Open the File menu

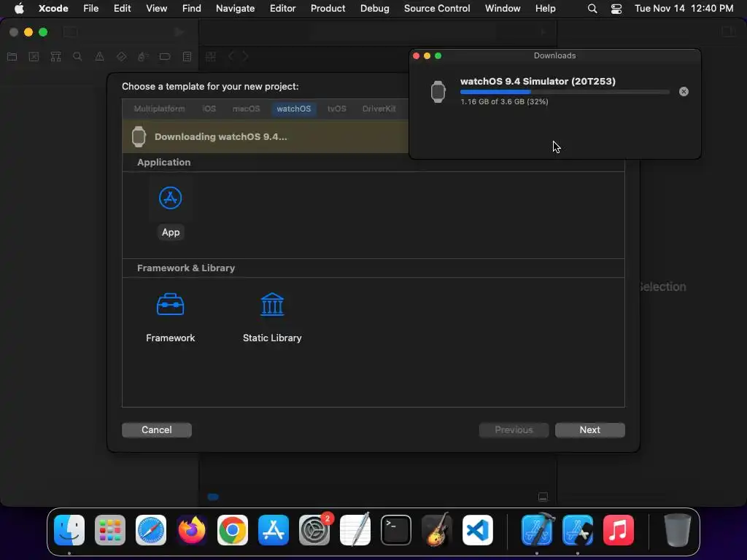point(91,8)
